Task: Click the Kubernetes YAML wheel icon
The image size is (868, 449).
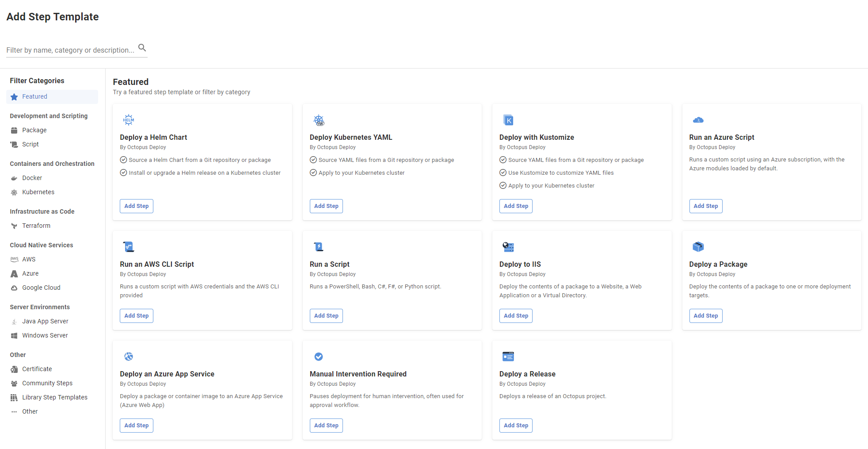Action: coord(319,120)
